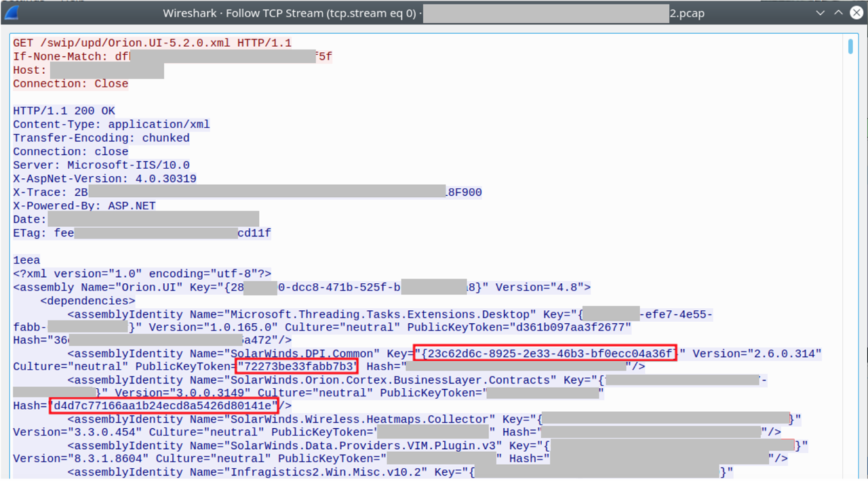Open the title bar dropdown arrow
This screenshot has width=868, height=481.
821,13
